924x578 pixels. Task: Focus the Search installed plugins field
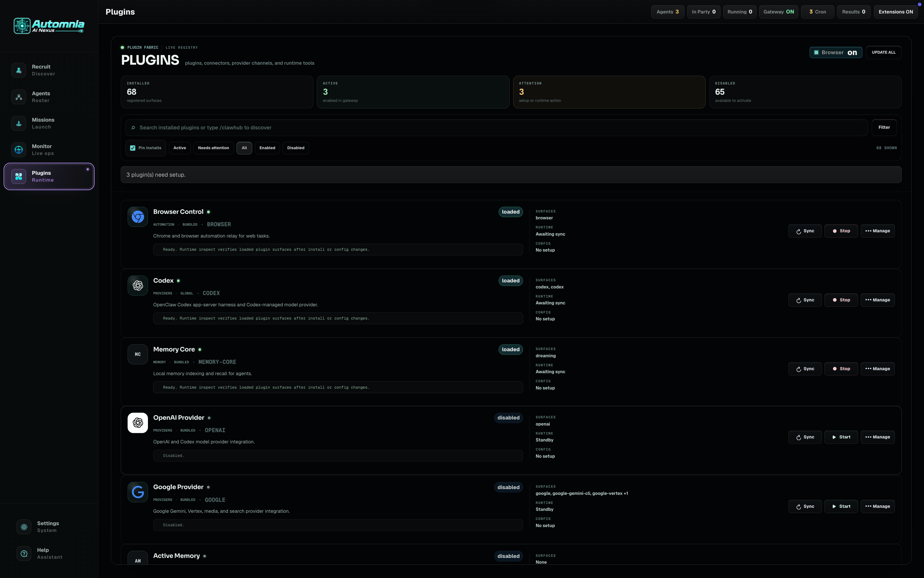(496, 128)
